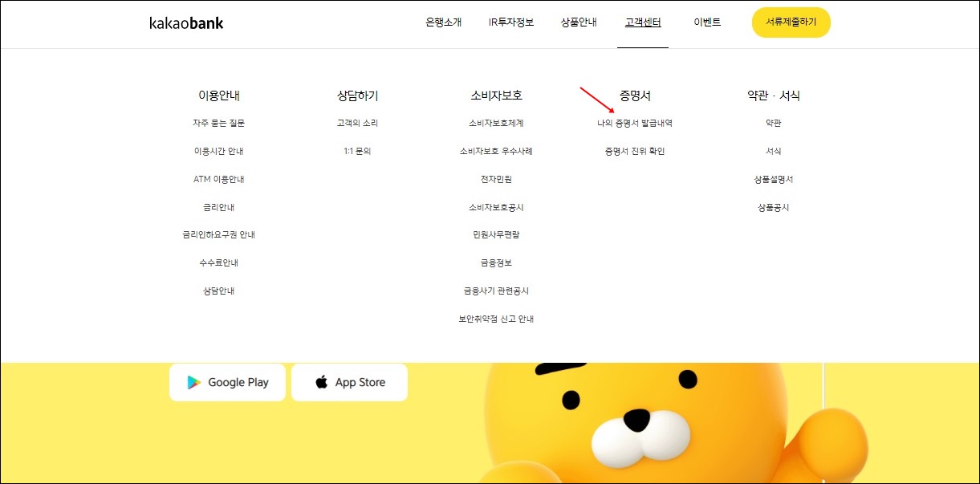Open 소비자보호 우수사례
This screenshot has width=980, height=484.
[x=497, y=152]
